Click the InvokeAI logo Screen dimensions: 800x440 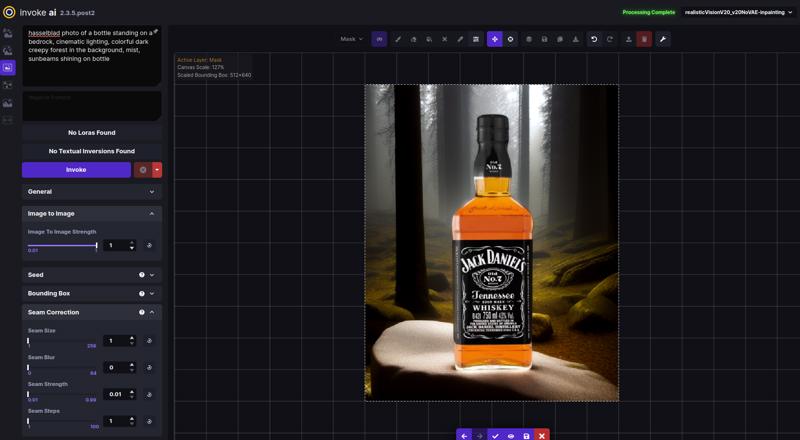[x=9, y=12]
